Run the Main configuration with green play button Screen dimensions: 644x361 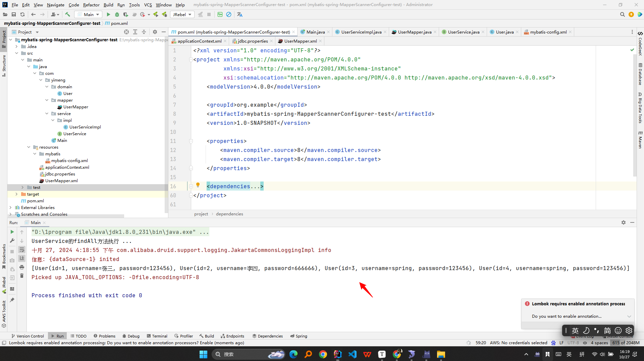[x=108, y=14]
